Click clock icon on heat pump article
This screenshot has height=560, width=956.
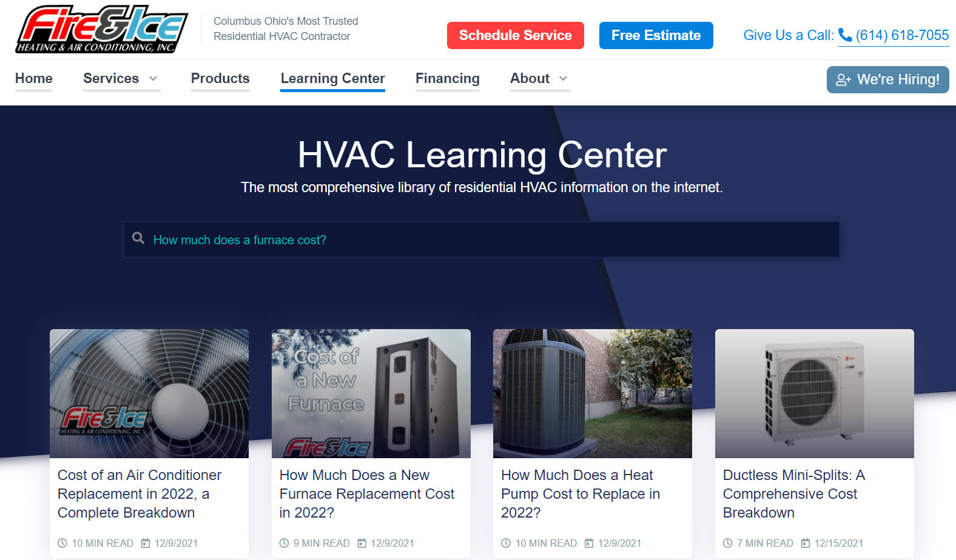(x=506, y=543)
